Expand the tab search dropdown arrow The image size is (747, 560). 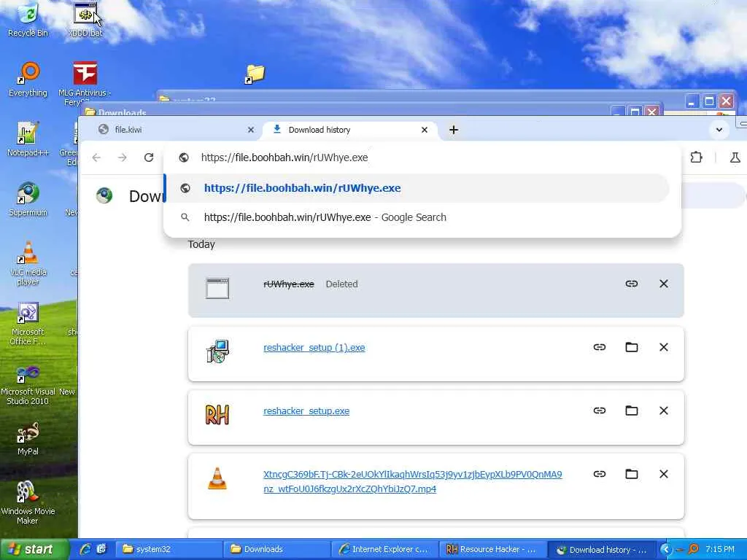(x=719, y=130)
